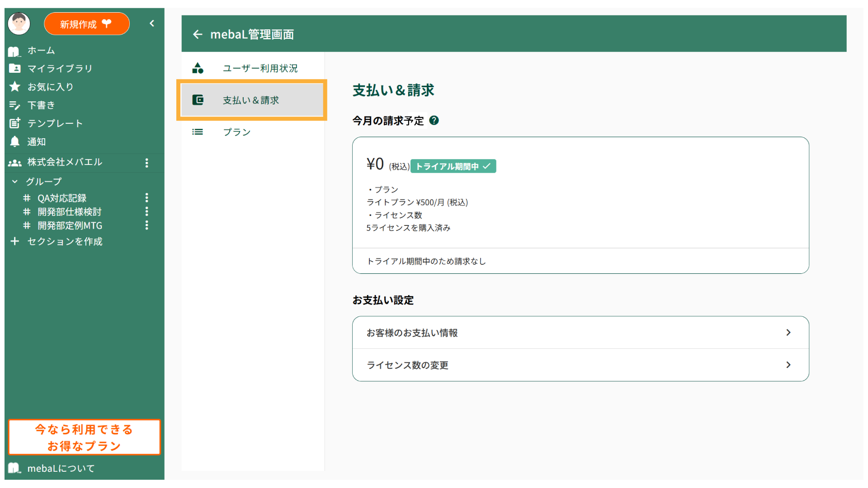Click the help question mark beside 今月の請求予定
Image resolution: width=868 pixels, height=488 pixels.
point(434,121)
